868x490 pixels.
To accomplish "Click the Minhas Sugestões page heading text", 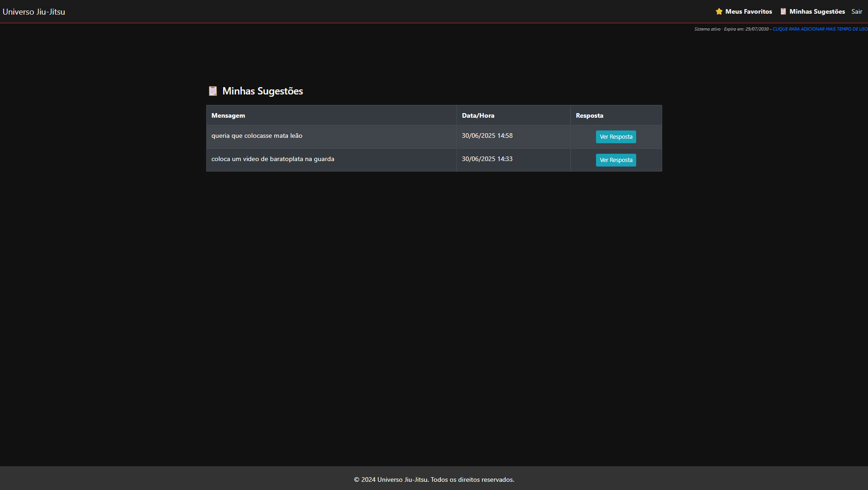I will tap(262, 91).
